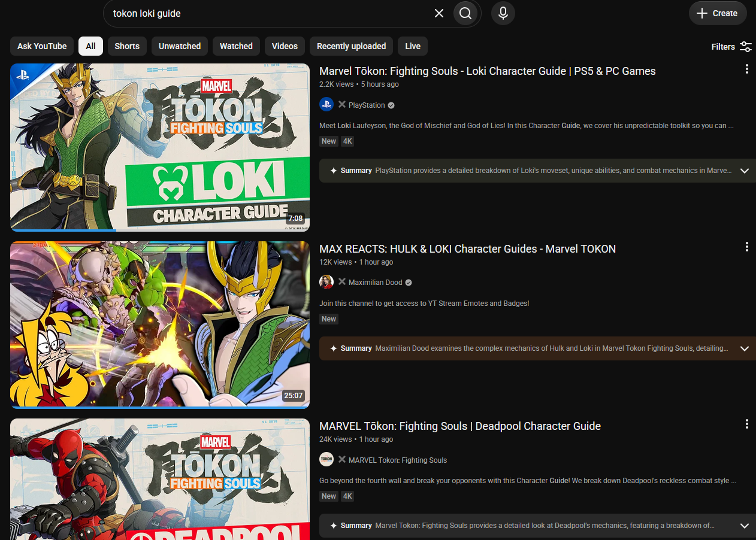Viewport: 756px width, 540px height.
Task: Click the Maximilian Dood channel avatar
Action: coord(326,282)
